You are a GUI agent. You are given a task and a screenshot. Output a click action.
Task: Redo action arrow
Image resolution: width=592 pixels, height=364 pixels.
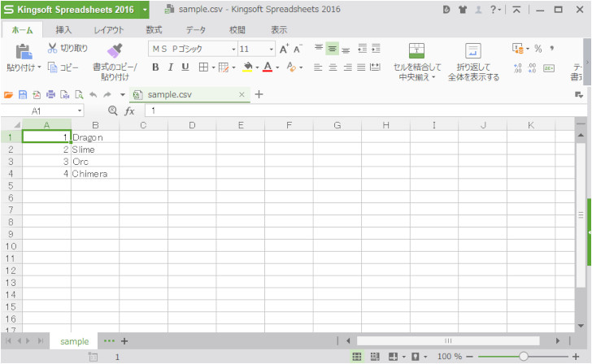pos(107,95)
